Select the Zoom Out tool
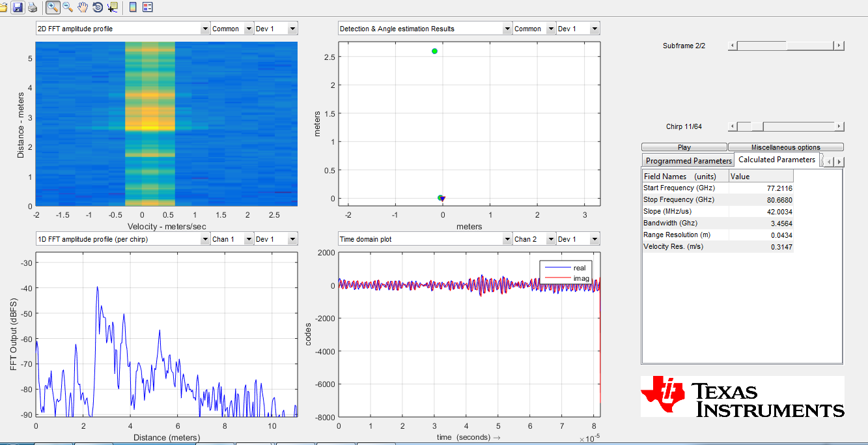Viewport: 868px width, 445px height. pyautogui.click(x=68, y=7)
